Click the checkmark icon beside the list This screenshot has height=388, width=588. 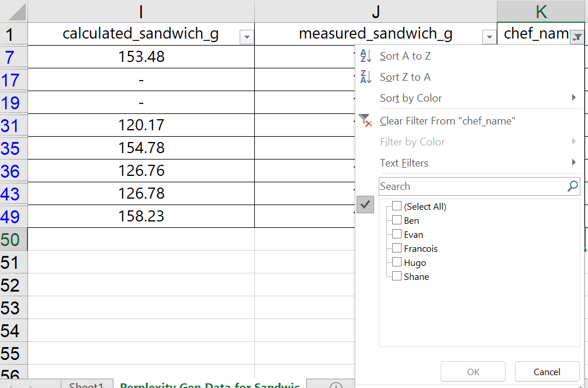(x=365, y=205)
